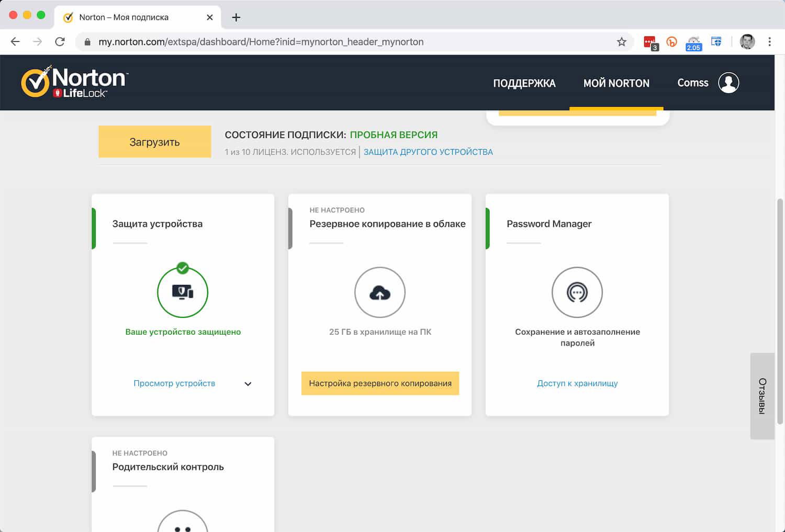The height and width of the screenshot is (532, 785).
Task: Expand the Просмотр устройств chevron
Action: click(248, 384)
